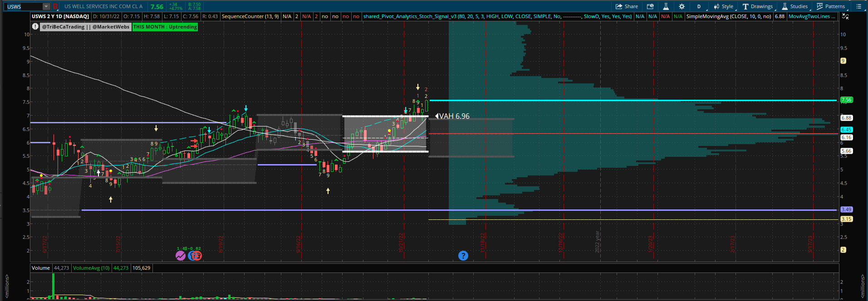Click the red symbol-link icon beside USWS

click(55, 6)
